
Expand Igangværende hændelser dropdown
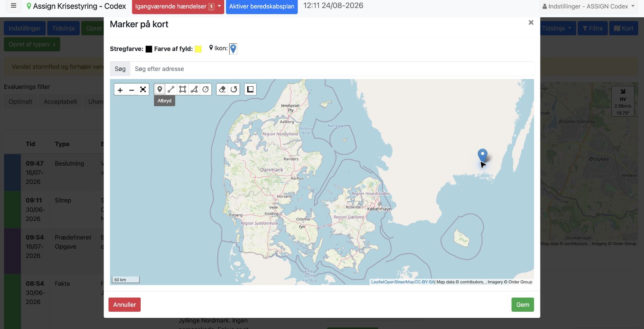click(x=178, y=7)
